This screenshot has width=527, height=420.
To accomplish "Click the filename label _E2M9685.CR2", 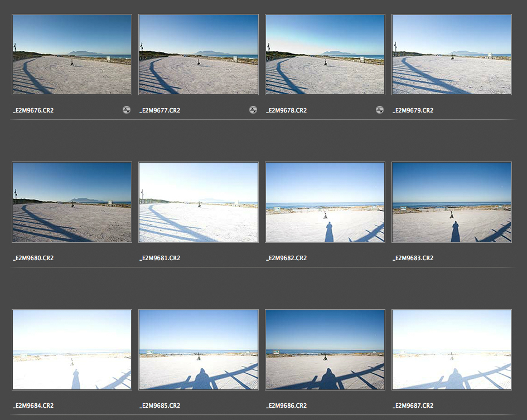I will pos(159,406).
